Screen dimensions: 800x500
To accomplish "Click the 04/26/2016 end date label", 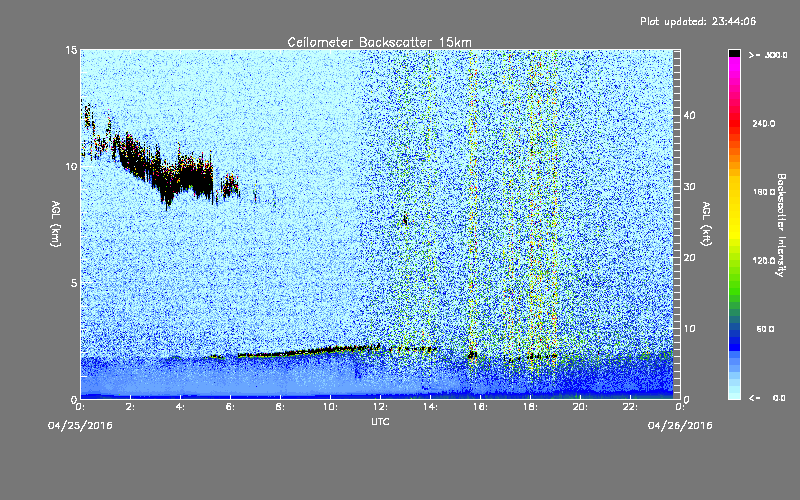I will click(x=680, y=426).
